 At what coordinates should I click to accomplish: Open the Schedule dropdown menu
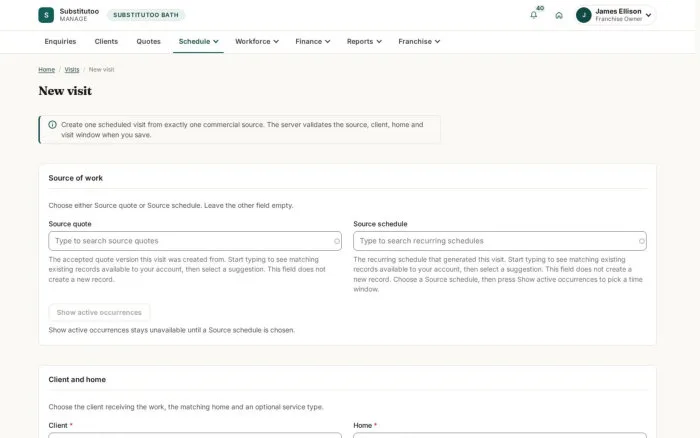tap(198, 42)
